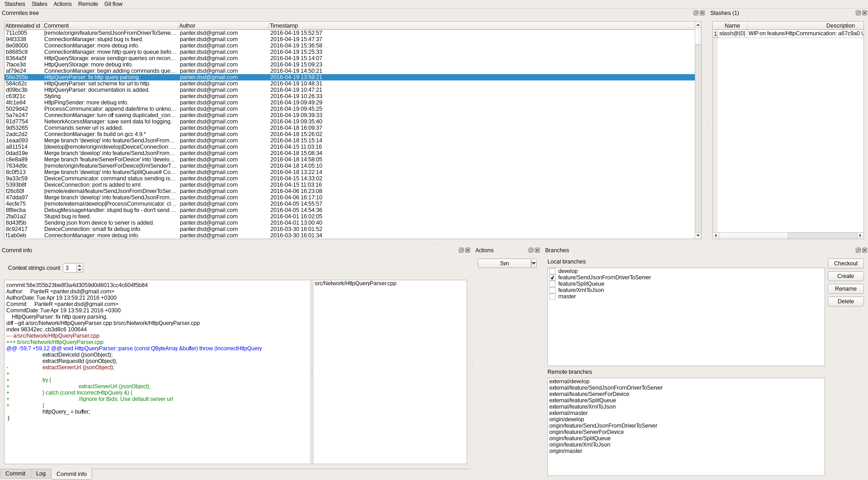Float the Commit info panel
The height and width of the screenshot is (480, 868).
pos(461,250)
